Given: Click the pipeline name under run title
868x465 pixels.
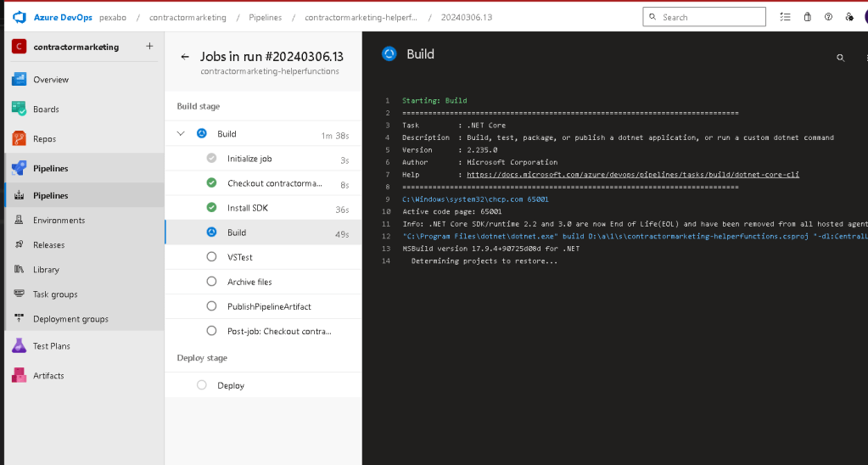Looking at the screenshot, I should [x=270, y=71].
